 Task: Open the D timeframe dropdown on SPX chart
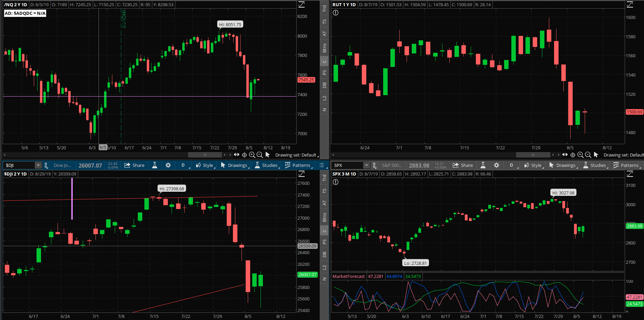(x=513, y=166)
